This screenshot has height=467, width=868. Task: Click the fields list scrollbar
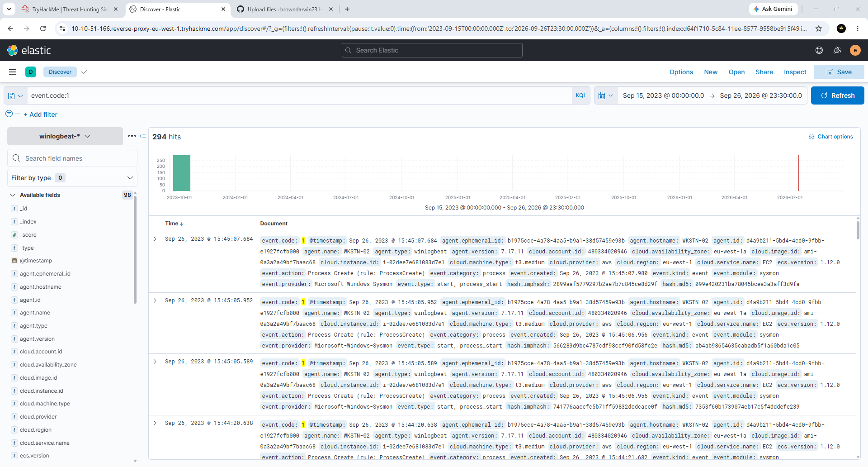pos(135,249)
